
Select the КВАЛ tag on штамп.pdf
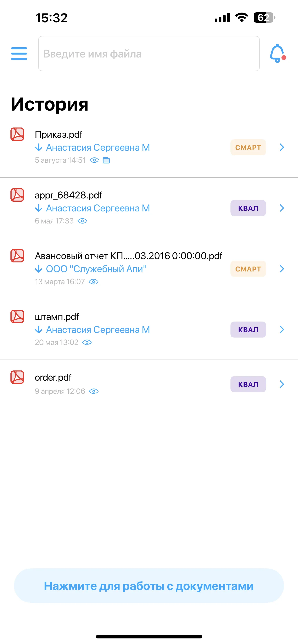click(248, 329)
